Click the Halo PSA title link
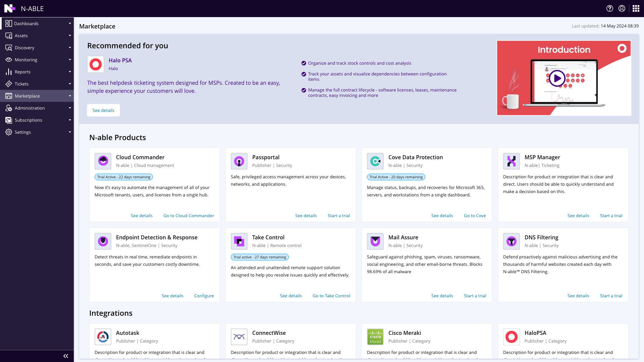The height and width of the screenshot is (362, 644). (x=120, y=60)
